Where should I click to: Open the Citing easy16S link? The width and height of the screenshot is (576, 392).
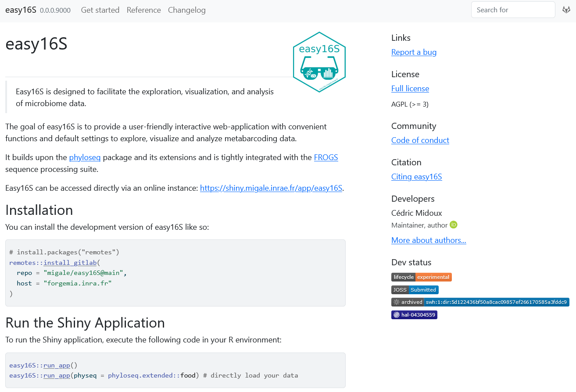coord(416,177)
